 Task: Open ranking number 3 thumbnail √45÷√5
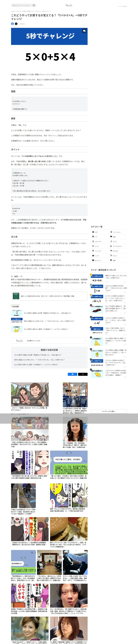coord(97,299)
